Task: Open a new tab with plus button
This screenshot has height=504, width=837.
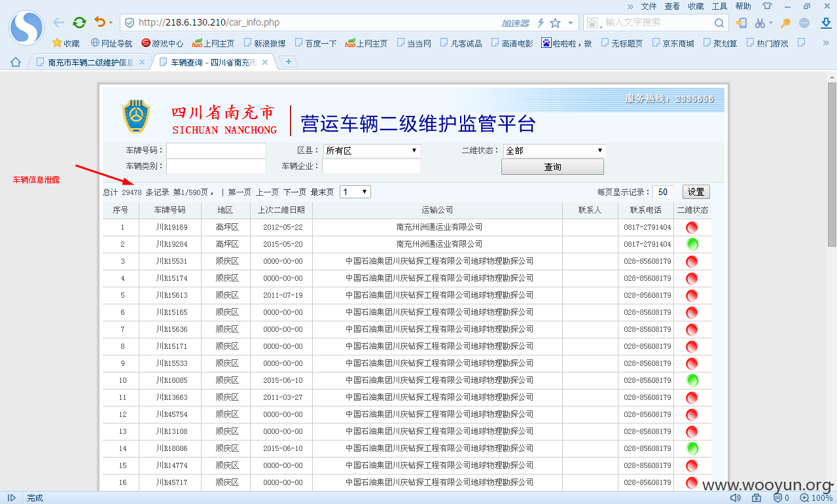Action: pos(289,62)
